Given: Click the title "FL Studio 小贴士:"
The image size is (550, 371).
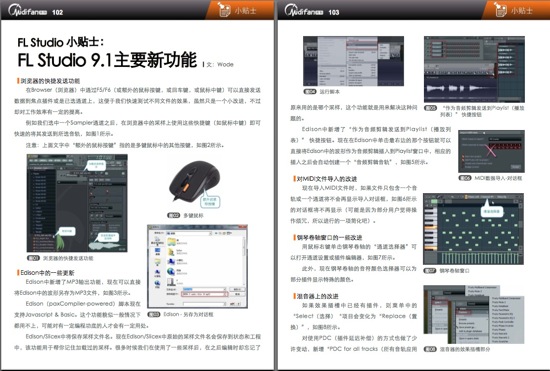Looking at the screenshot, I should [x=61, y=42].
